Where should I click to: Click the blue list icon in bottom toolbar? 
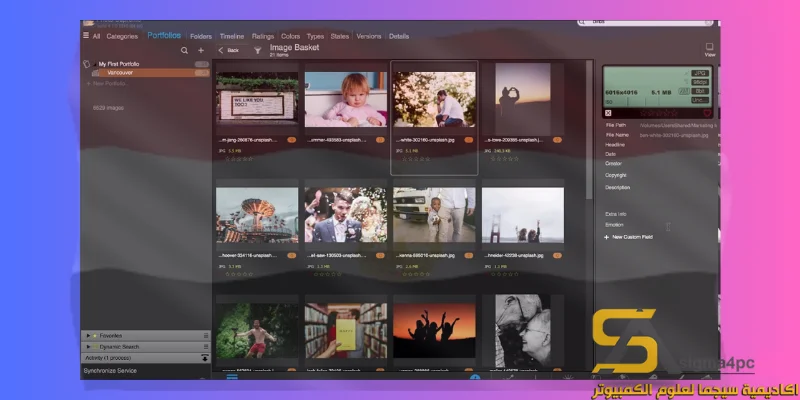pos(232,377)
